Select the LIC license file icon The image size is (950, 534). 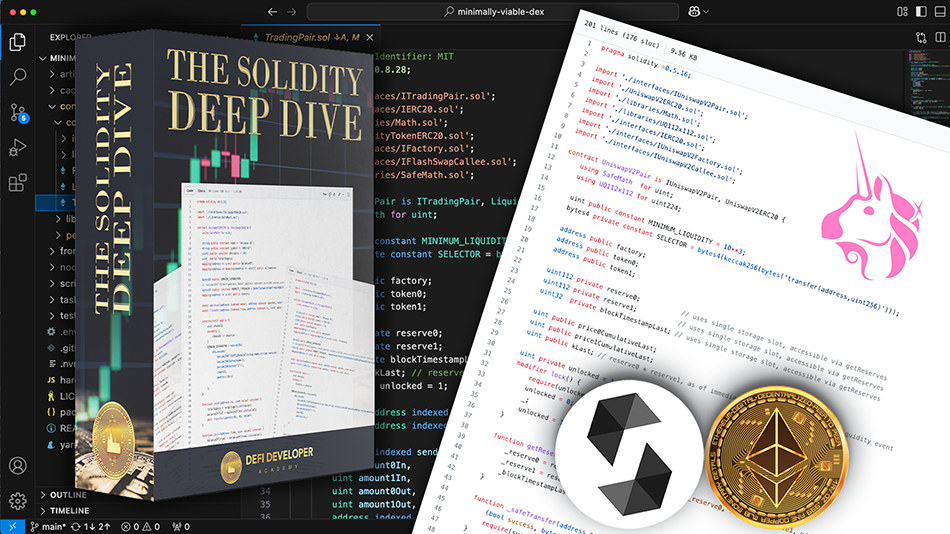51,396
